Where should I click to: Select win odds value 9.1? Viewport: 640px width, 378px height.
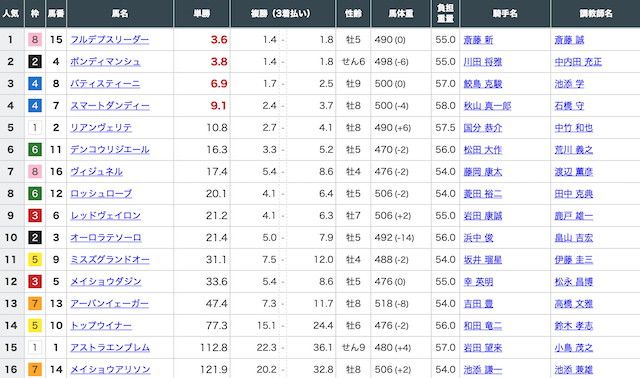(218, 106)
